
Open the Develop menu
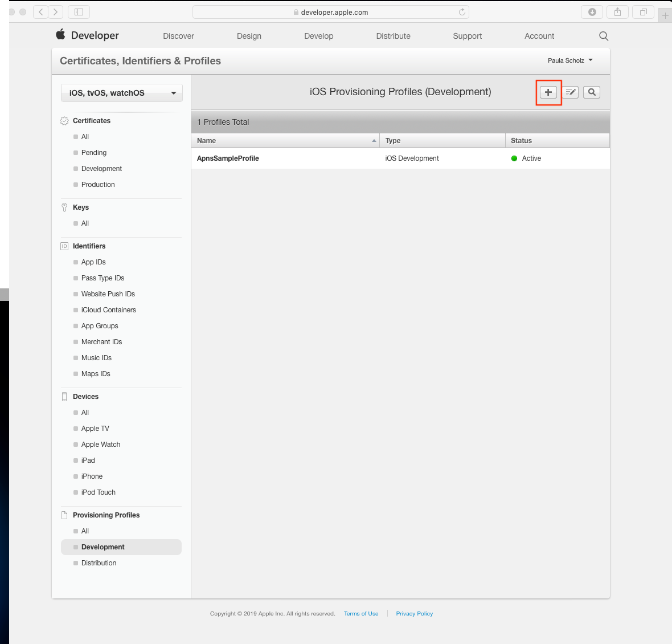[x=318, y=36]
